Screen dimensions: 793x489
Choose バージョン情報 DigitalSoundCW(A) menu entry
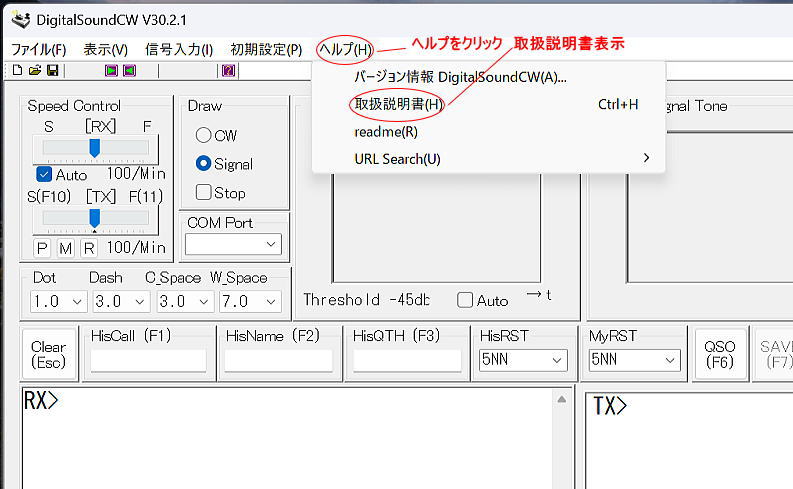489,77
